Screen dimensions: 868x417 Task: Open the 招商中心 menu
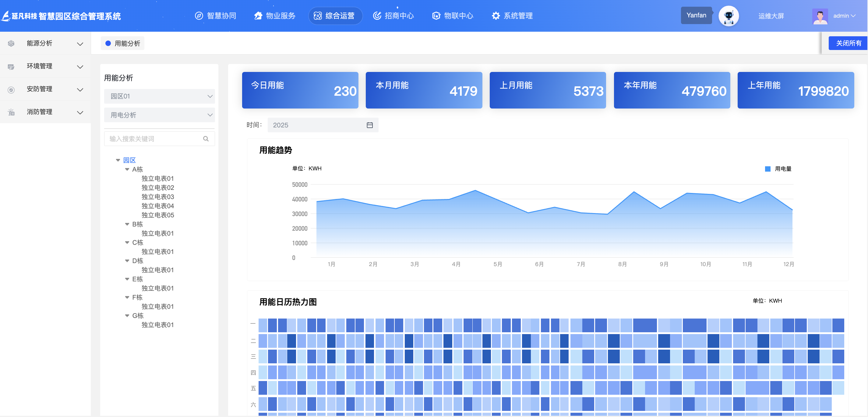[393, 16]
